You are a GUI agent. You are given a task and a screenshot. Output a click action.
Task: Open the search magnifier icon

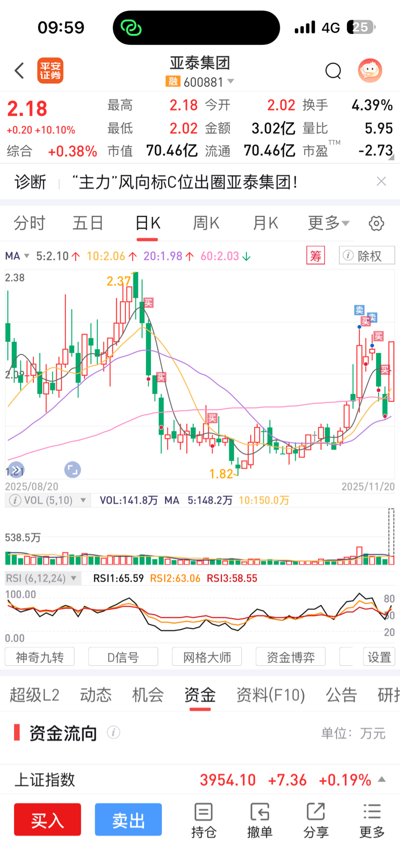click(333, 71)
